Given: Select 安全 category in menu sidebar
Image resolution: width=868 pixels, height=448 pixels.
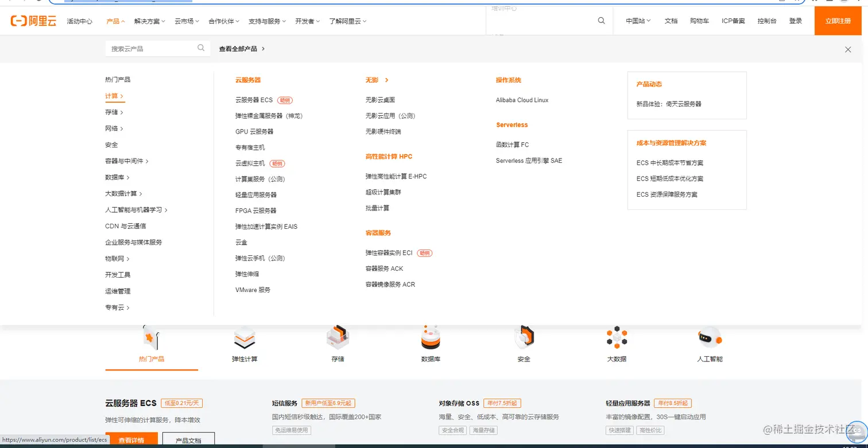Looking at the screenshot, I should tap(111, 145).
